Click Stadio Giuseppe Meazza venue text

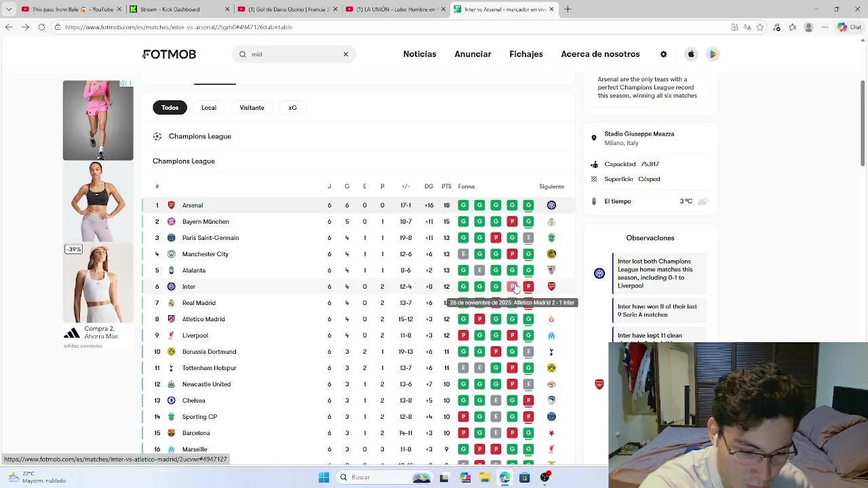click(x=639, y=134)
